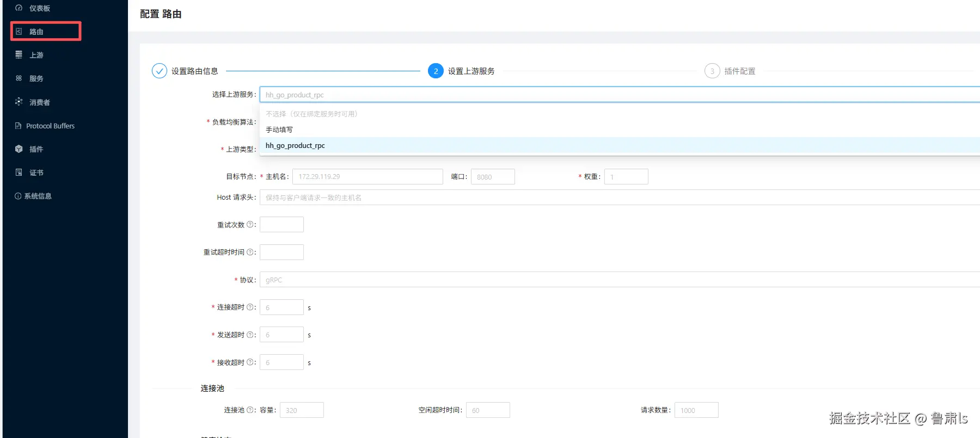Open 上游 menu item

(x=65, y=55)
